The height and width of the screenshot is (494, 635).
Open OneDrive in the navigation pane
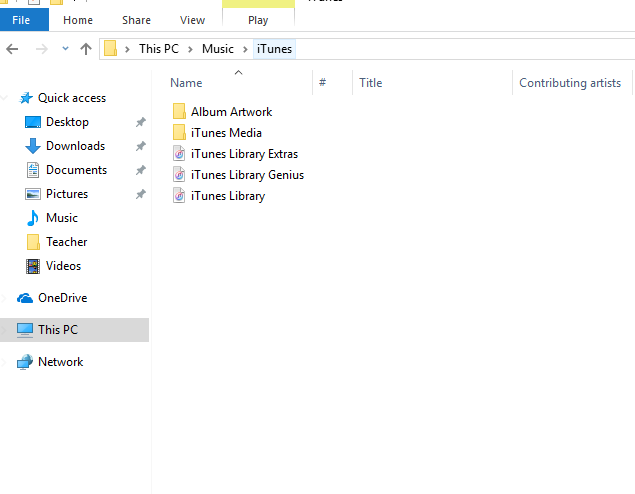coord(62,298)
